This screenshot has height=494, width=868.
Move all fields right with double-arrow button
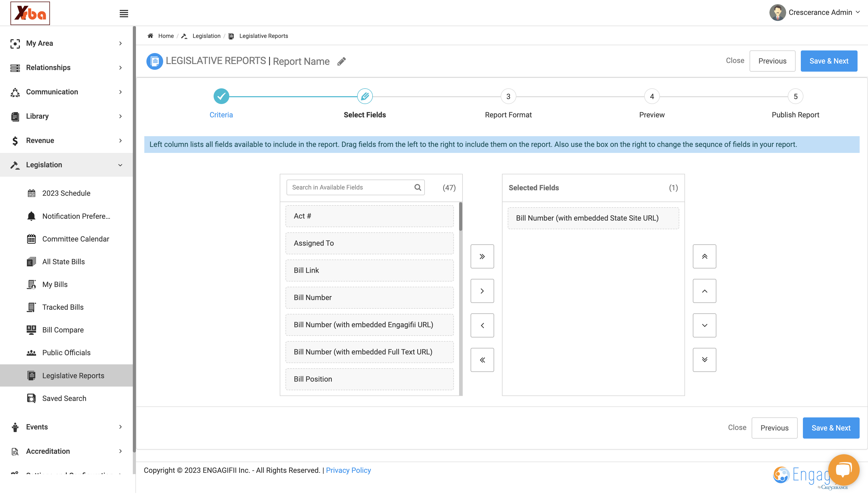(482, 256)
